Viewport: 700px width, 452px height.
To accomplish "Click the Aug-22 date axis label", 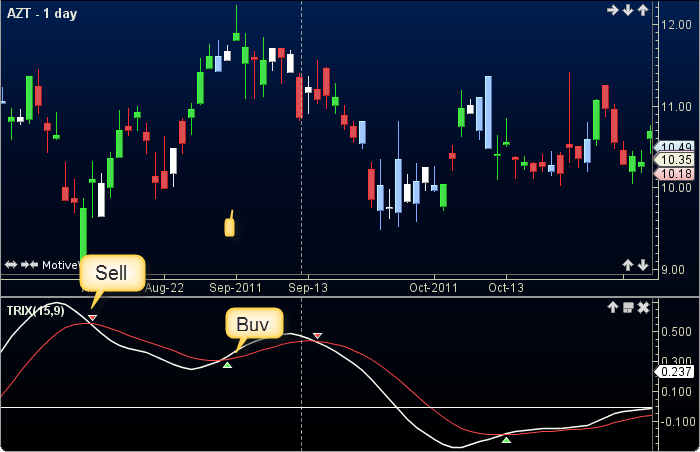I will (164, 288).
